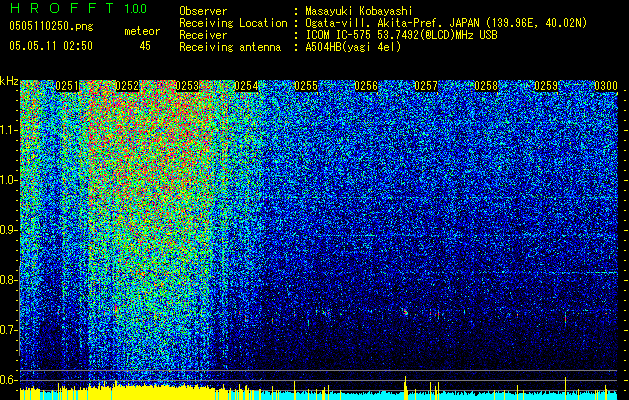This screenshot has height=400, width=629.
Task: Click the 0.6 kHz axis tick label
Action: click(8, 380)
